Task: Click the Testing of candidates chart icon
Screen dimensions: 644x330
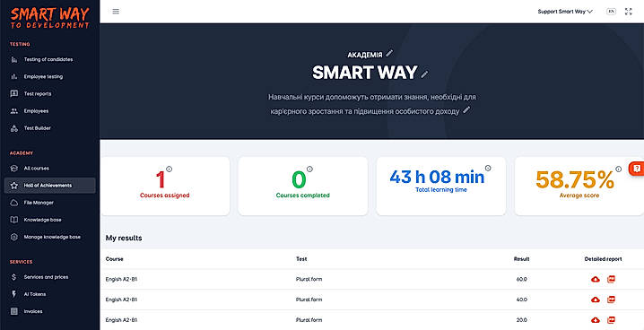Action: point(14,59)
